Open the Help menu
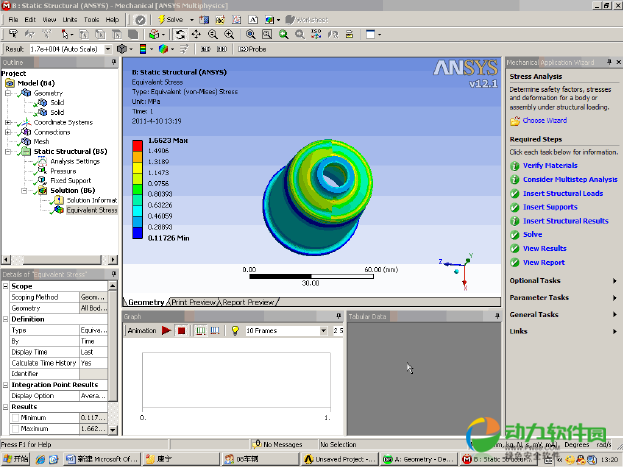This screenshot has width=623, height=467. 112,19
